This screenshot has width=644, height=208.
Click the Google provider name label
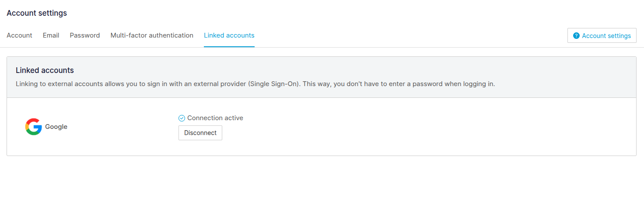[x=56, y=127]
